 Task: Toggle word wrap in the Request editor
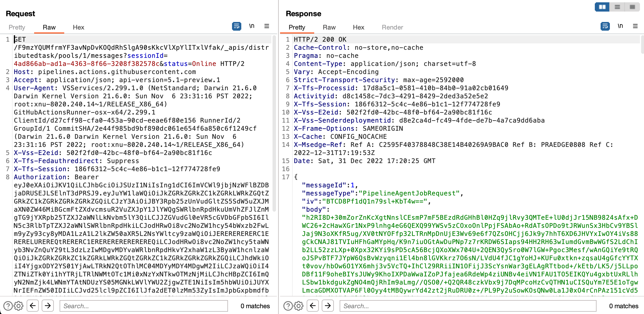237,26
